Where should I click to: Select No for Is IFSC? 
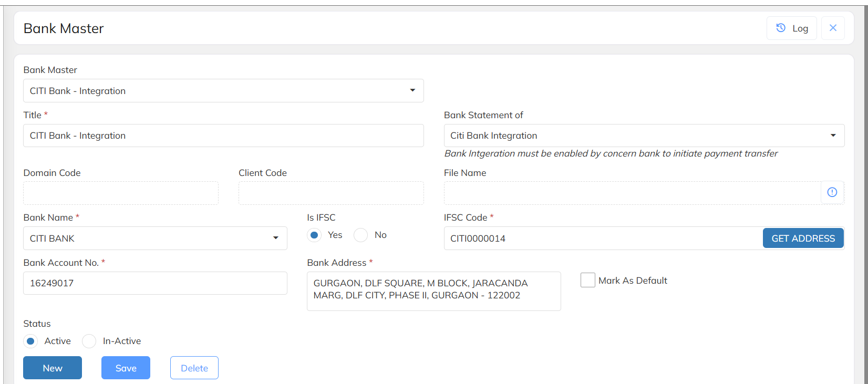pyautogui.click(x=360, y=235)
